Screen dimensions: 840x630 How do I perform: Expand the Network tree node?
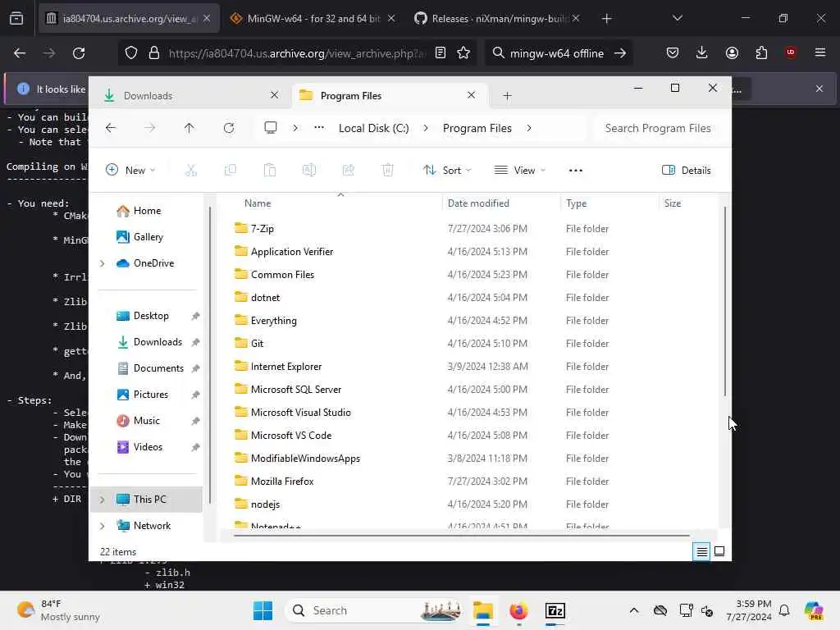click(103, 526)
